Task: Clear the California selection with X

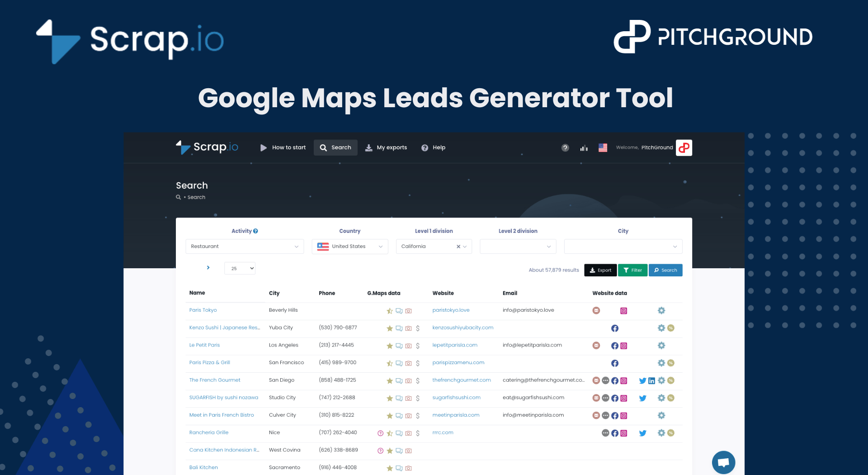Action: tap(458, 247)
